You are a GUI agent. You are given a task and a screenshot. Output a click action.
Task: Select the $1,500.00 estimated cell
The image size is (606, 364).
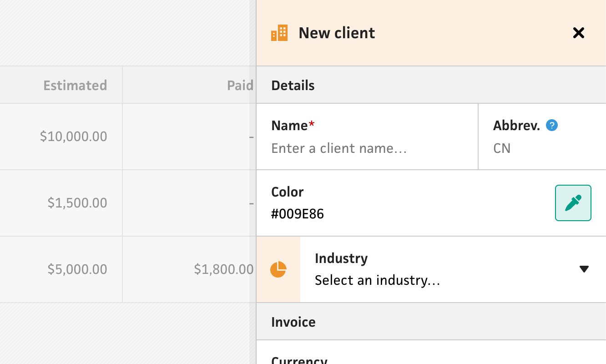pyautogui.click(x=61, y=203)
